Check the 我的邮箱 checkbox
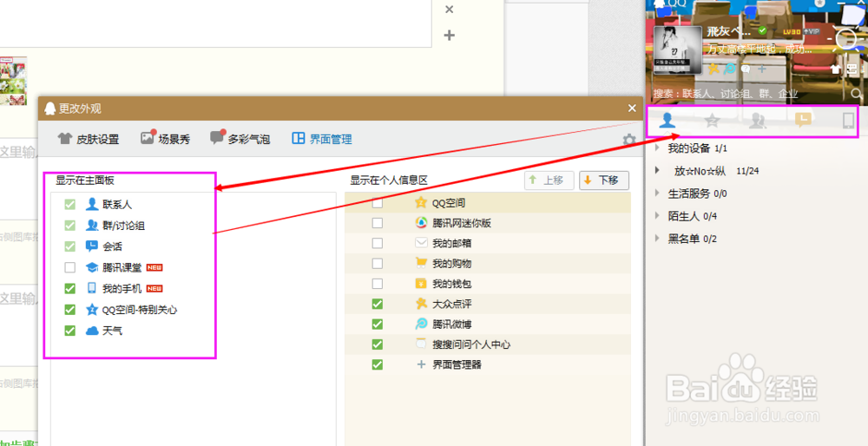This screenshot has height=446, width=868. (377, 243)
